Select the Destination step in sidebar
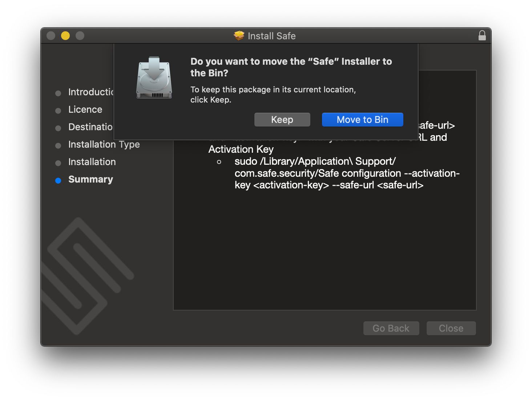The height and width of the screenshot is (400, 532). pyautogui.click(x=90, y=127)
